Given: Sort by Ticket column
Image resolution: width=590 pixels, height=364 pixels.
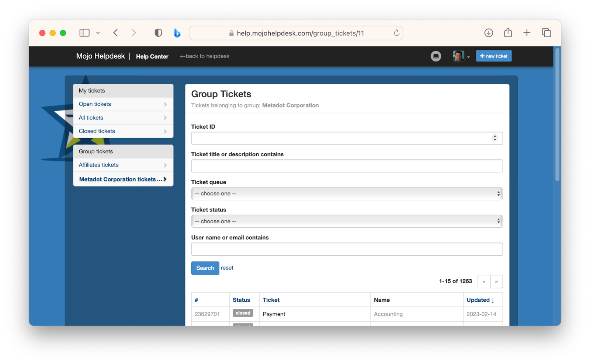Looking at the screenshot, I should (x=271, y=300).
